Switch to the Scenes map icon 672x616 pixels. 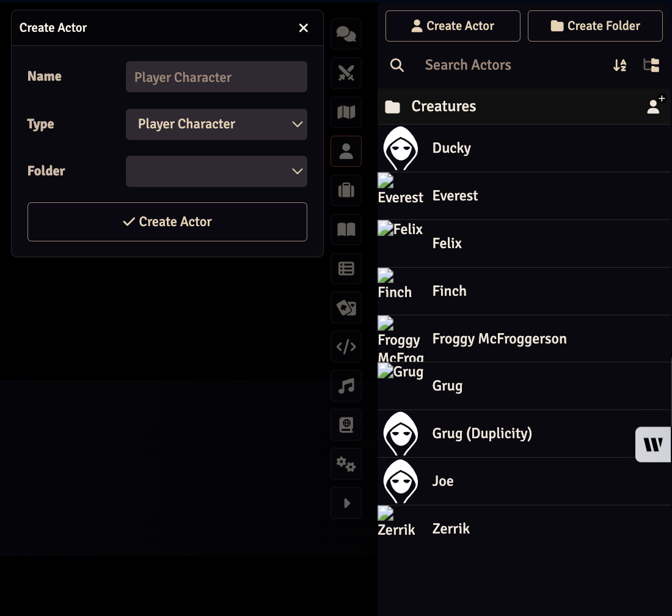pos(346,112)
